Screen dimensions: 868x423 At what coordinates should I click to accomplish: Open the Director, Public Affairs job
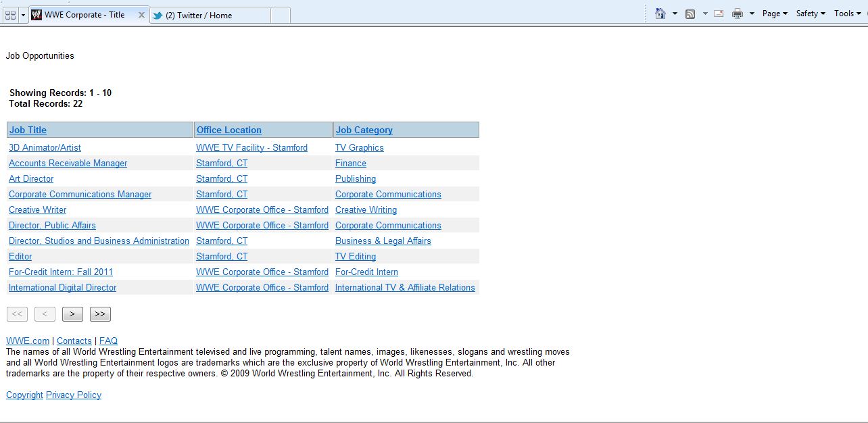(x=52, y=226)
